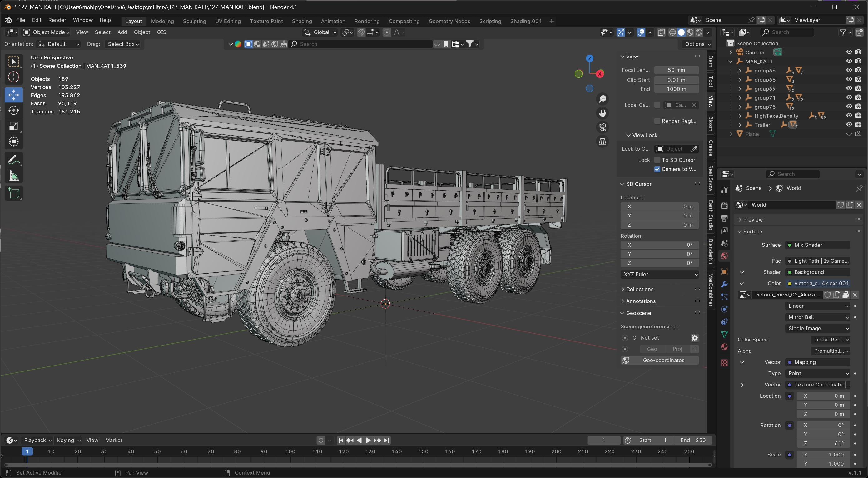Click the Focal Length 50 mm field
The height and width of the screenshot is (478, 868).
(676, 70)
